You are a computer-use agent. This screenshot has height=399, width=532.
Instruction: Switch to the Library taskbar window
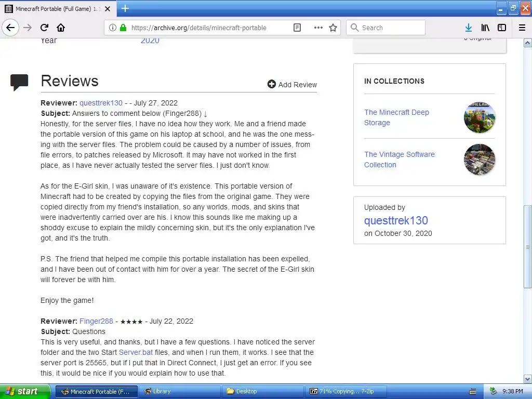click(180, 391)
